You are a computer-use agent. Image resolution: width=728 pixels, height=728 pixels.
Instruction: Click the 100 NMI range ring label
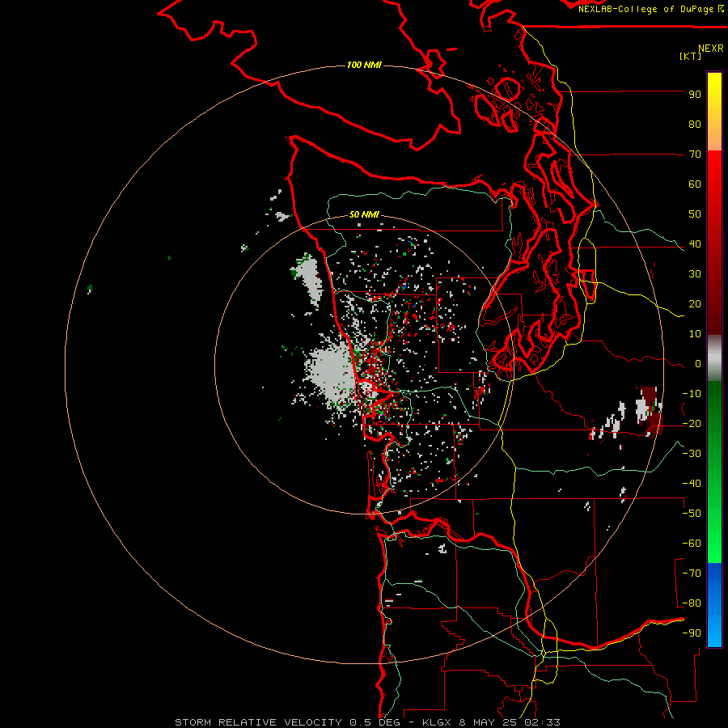click(x=364, y=65)
